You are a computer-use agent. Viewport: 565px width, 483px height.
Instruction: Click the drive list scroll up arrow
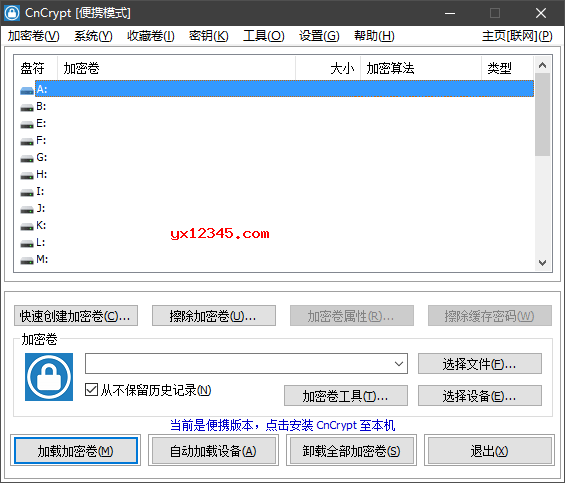[542, 65]
